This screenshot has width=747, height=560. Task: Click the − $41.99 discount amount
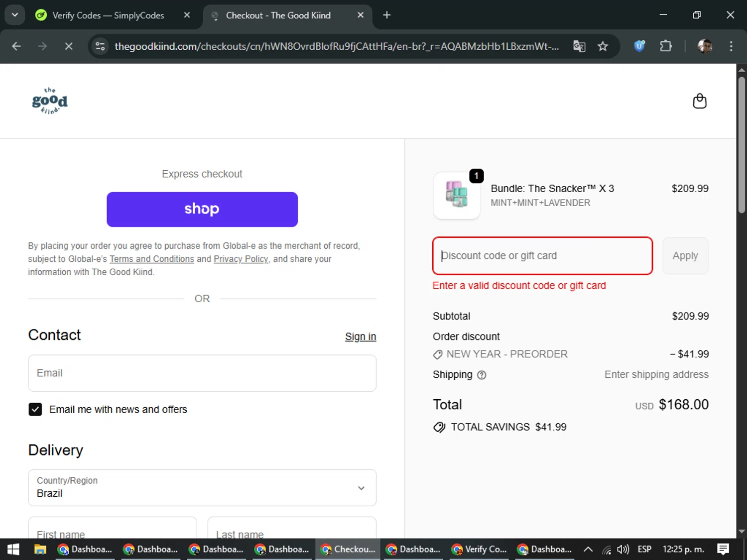point(689,354)
